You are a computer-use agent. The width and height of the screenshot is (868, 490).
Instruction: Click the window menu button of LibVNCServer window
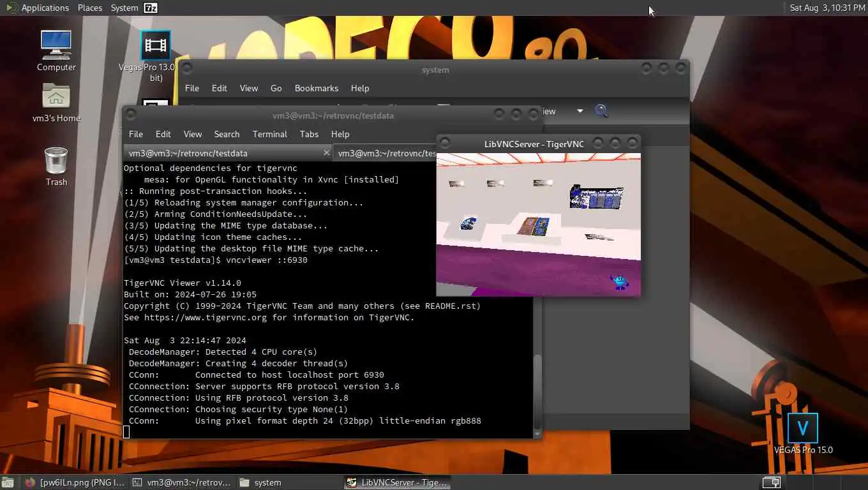point(445,143)
